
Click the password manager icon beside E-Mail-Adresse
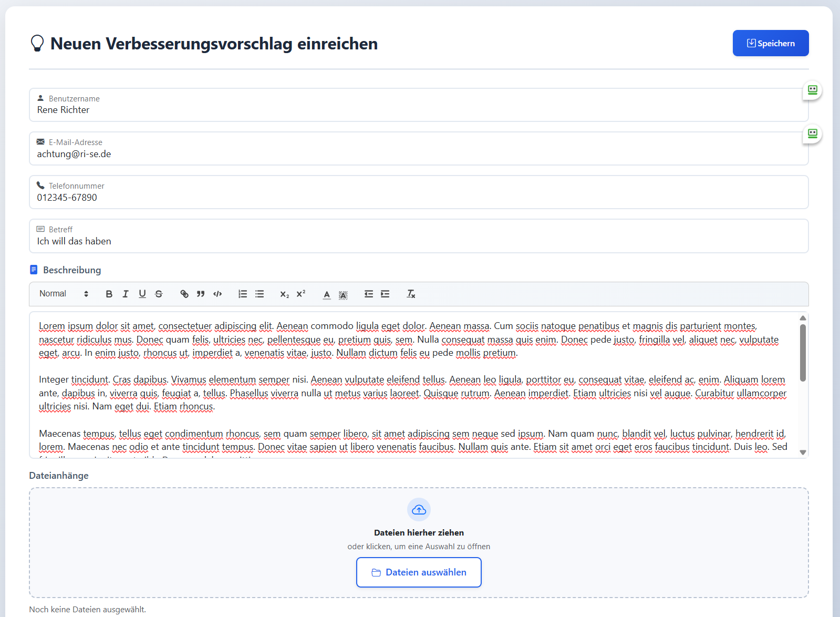tap(813, 133)
